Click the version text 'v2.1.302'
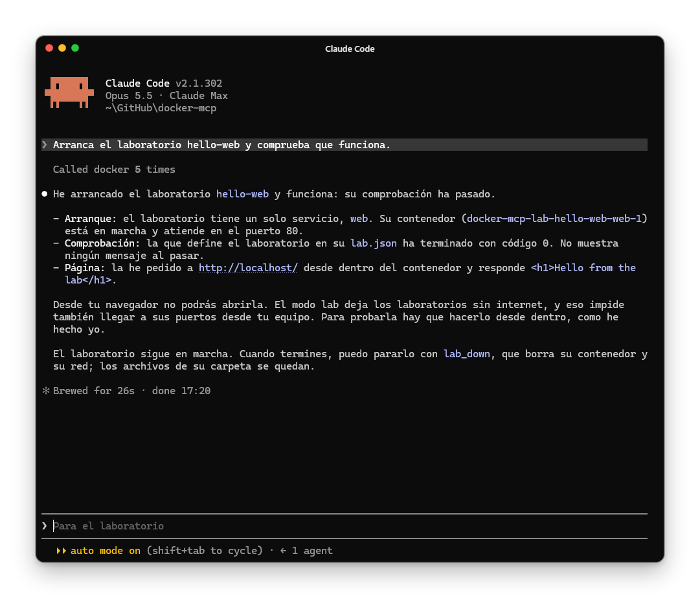The width and height of the screenshot is (700, 598). click(x=199, y=83)
